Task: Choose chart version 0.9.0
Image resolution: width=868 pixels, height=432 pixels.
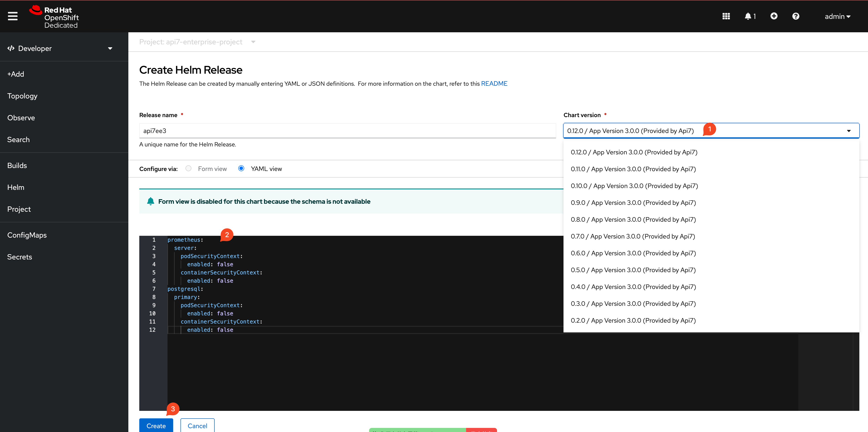Action: coord(711,203)
